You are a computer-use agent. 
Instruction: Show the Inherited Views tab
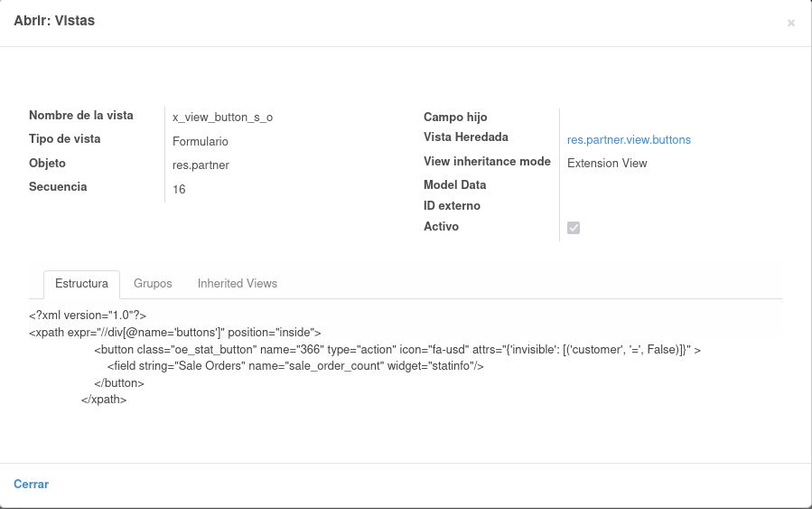[238, 284]
